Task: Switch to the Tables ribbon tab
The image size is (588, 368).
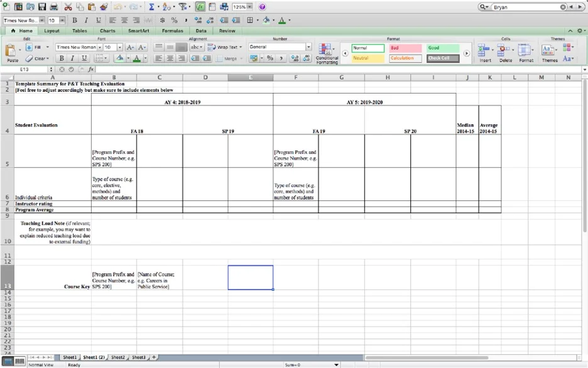Action: [x=80, y=31]
